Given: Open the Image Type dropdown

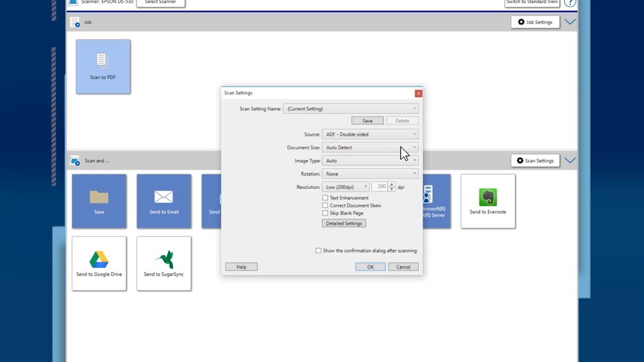Looking at the screenshot, I should pyautogui.click(x=370, y=160).
